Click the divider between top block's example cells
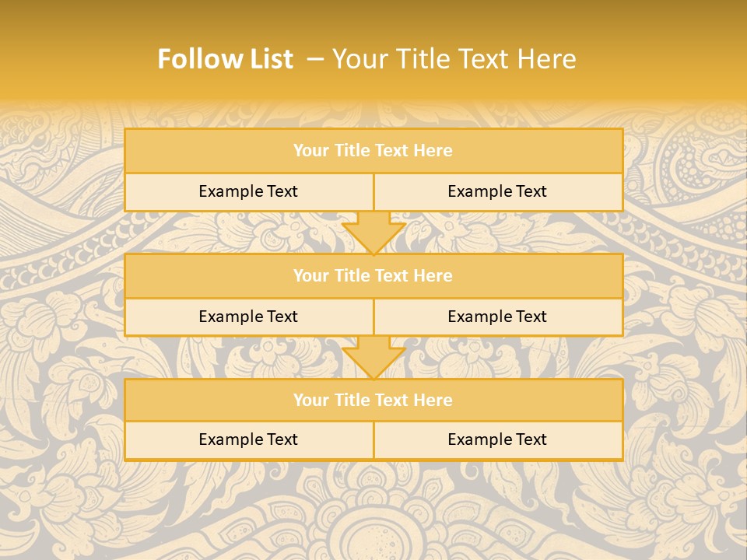 point(374,192)
